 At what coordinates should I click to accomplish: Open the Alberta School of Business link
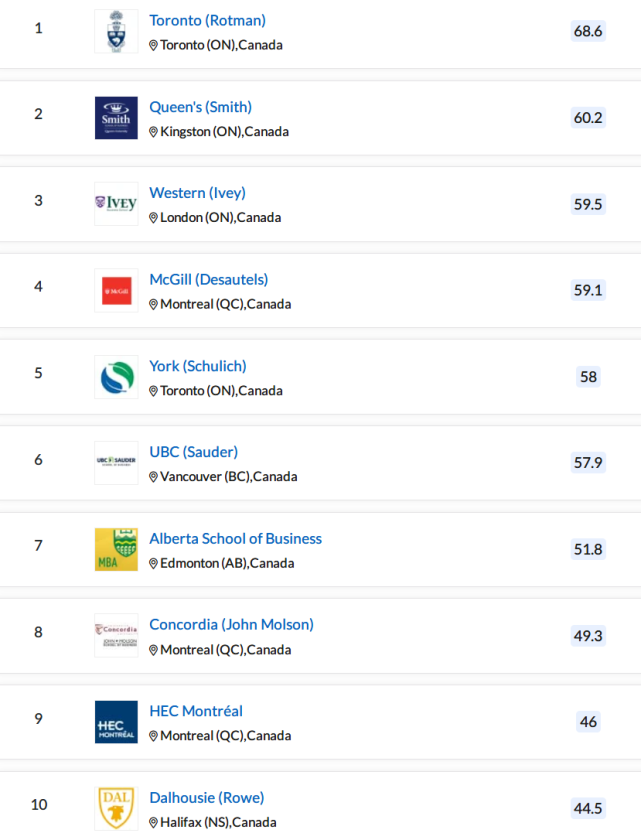236,538
